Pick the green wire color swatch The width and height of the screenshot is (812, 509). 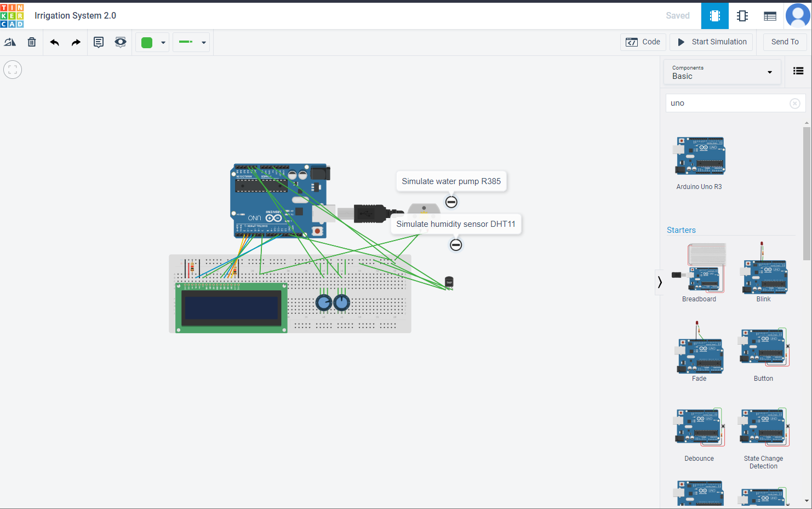[147, 43]
